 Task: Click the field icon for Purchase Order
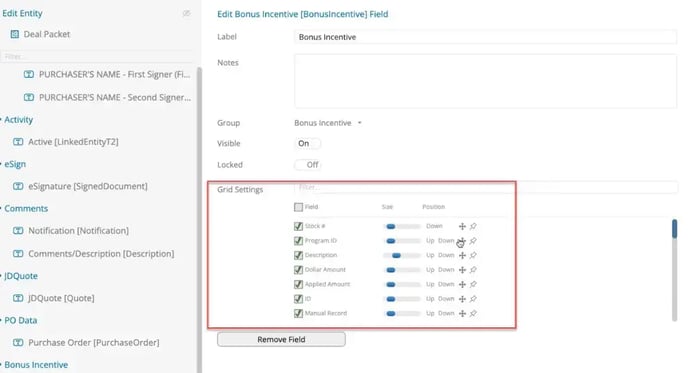point(18,342)
